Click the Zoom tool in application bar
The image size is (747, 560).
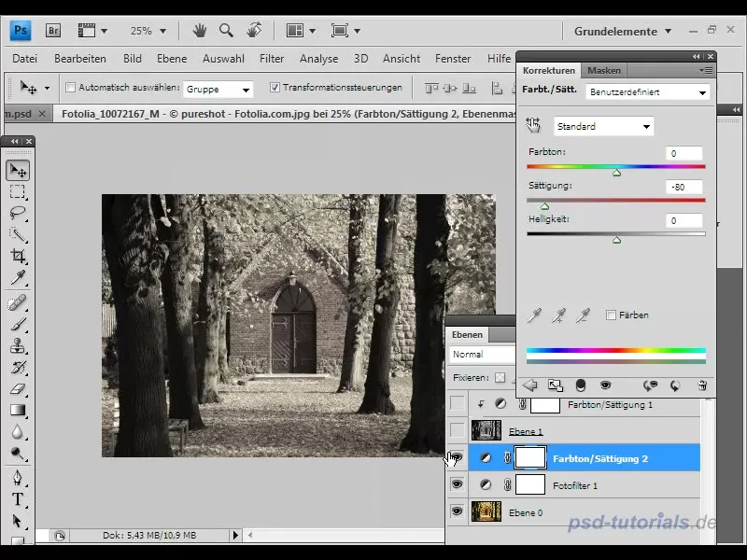226,31
